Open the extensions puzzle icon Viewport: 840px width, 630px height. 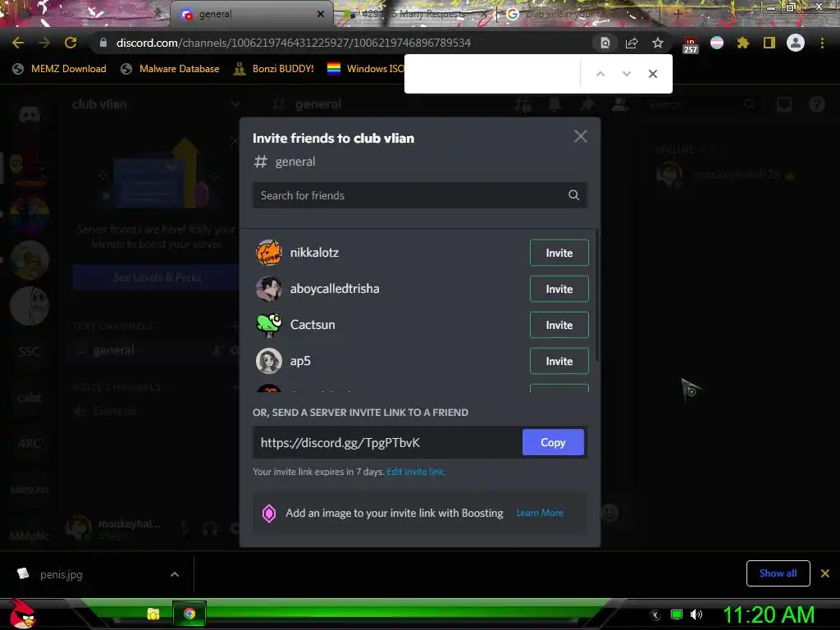742,43
